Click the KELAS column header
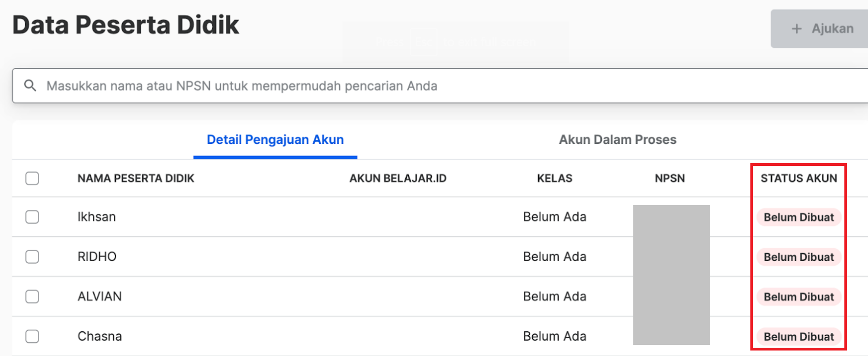The image size is (868, 356). pyautogui.click(x=555, y=178)
